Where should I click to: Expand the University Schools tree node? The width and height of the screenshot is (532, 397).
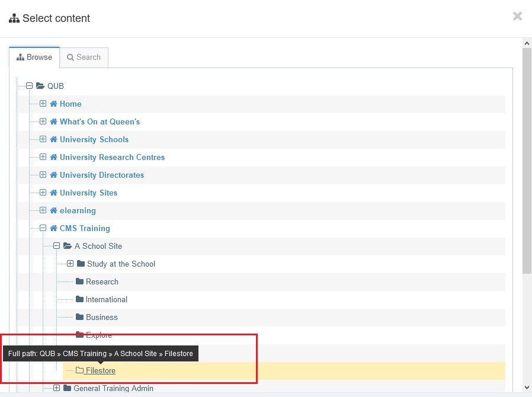[42, 139]
